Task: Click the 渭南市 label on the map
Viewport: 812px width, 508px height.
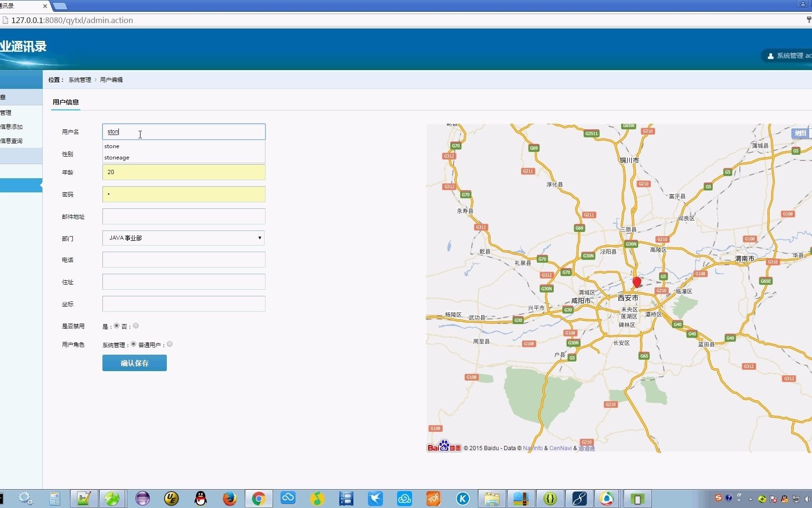Action: [x=745, y=259]
